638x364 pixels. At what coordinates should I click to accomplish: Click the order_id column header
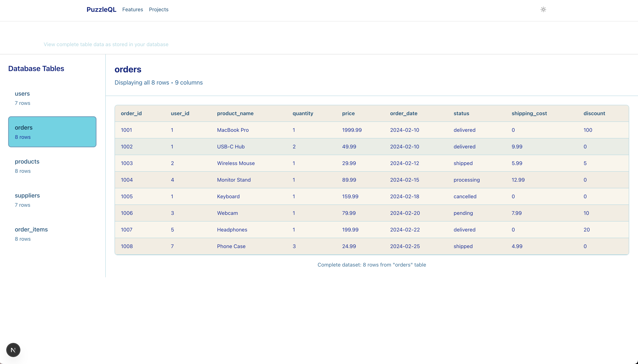131,113
